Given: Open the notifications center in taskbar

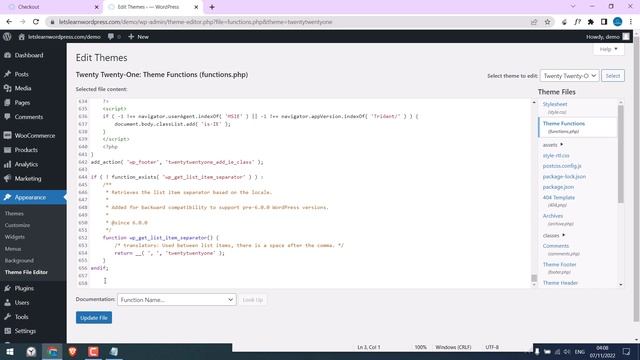Looking at the screenshot, I should tap(627, 351).
